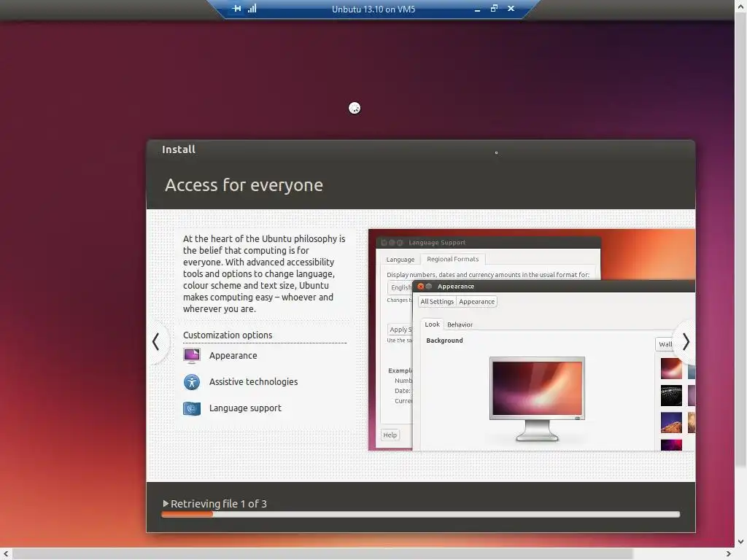Open the Wallpapers dropdown in Appearance
747x560 pixels.
[665, 344]
